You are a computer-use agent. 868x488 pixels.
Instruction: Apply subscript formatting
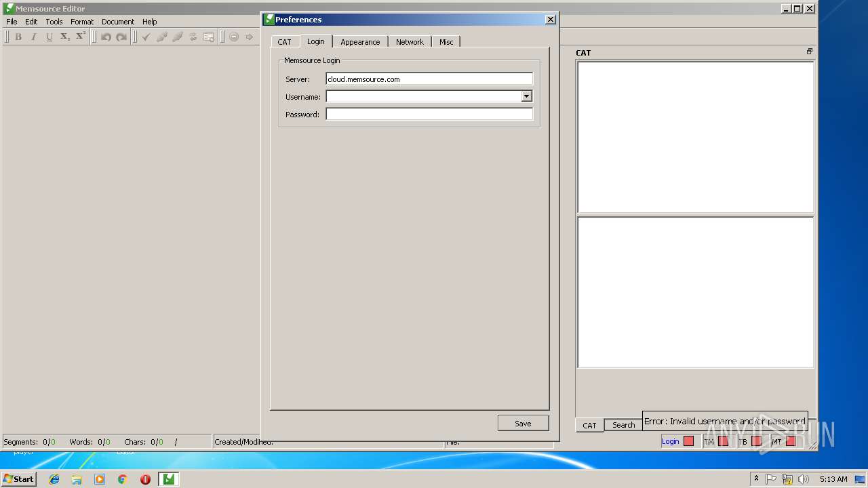[65, 37]
